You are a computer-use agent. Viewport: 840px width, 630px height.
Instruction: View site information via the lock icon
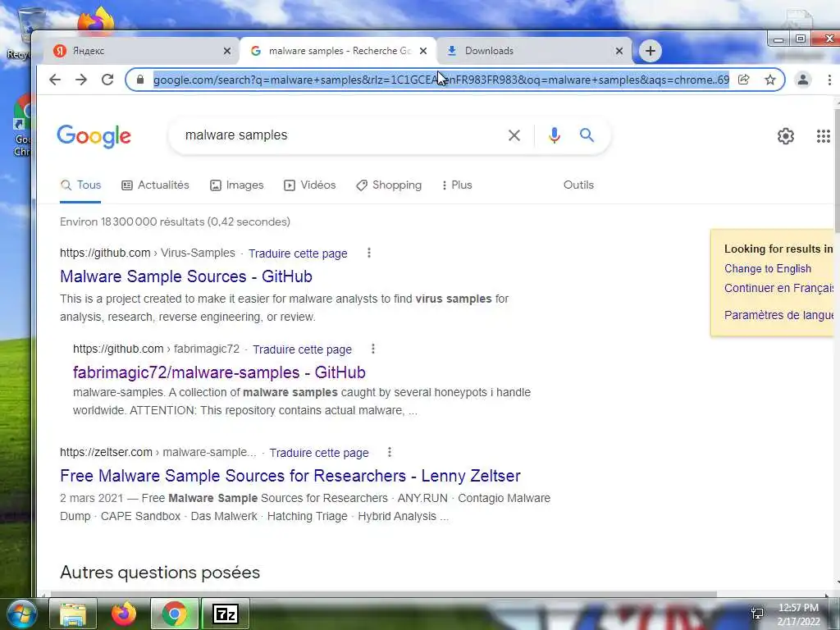click(140, 80)
